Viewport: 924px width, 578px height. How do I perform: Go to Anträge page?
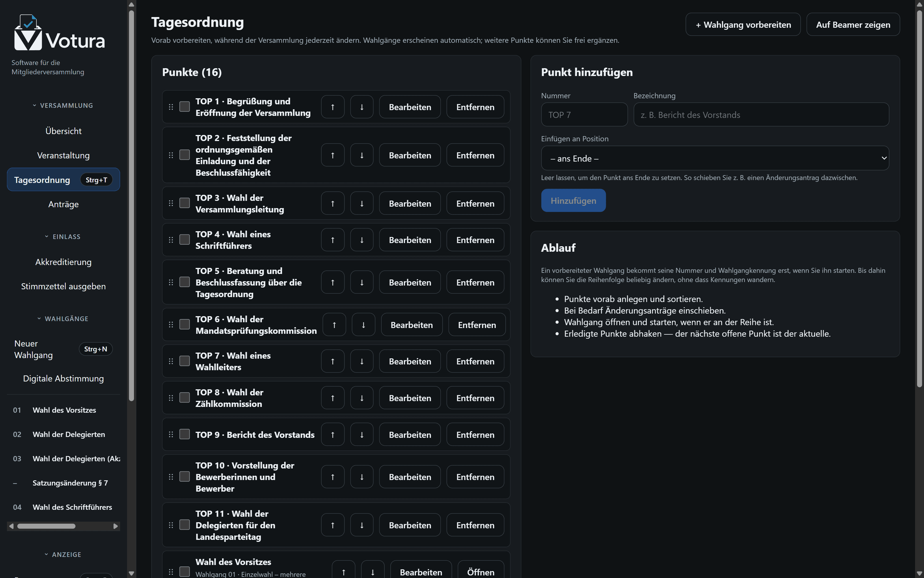click(64, 205)
